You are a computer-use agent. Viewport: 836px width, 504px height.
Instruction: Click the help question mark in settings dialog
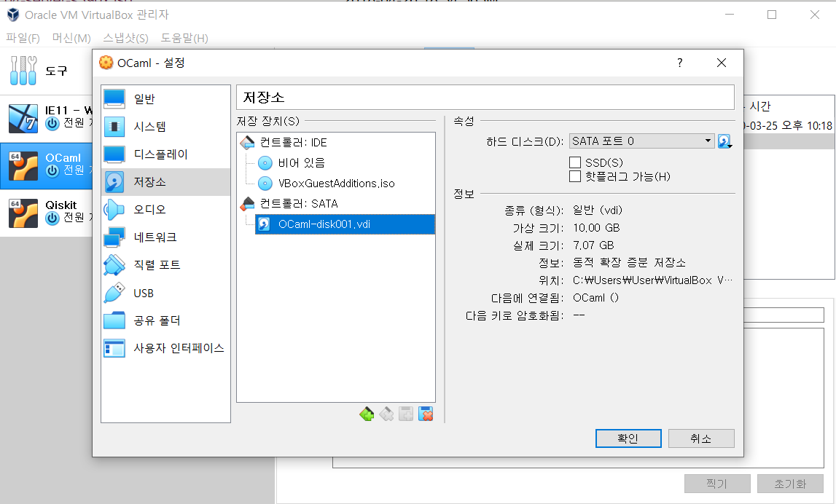tap(680, 63)
